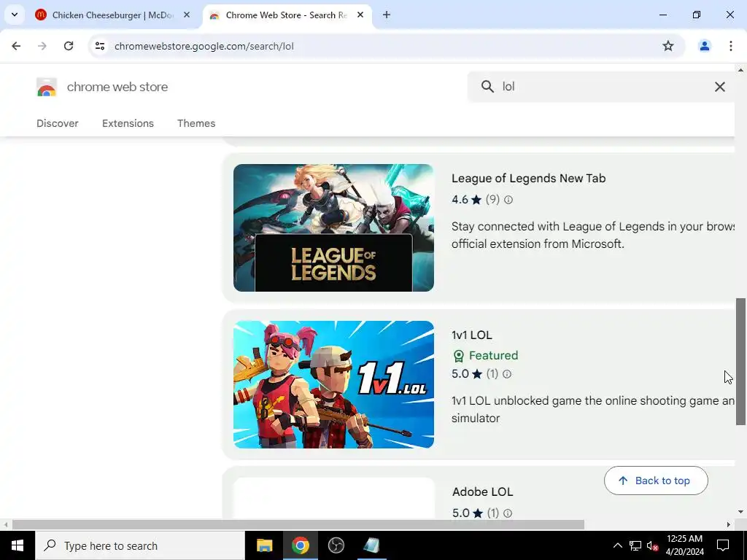Image resolution: width=747 pixels, height=560 pixels.
Task: Open OBS Studio from the taskbar
Action: click(336, 545)
